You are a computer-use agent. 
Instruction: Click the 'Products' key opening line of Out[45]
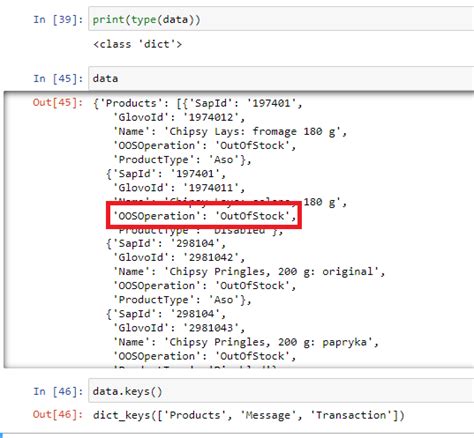198,103
